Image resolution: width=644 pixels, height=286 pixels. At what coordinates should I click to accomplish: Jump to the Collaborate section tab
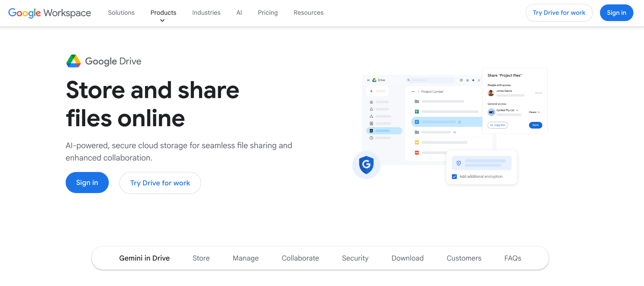[x=300, y=258]
